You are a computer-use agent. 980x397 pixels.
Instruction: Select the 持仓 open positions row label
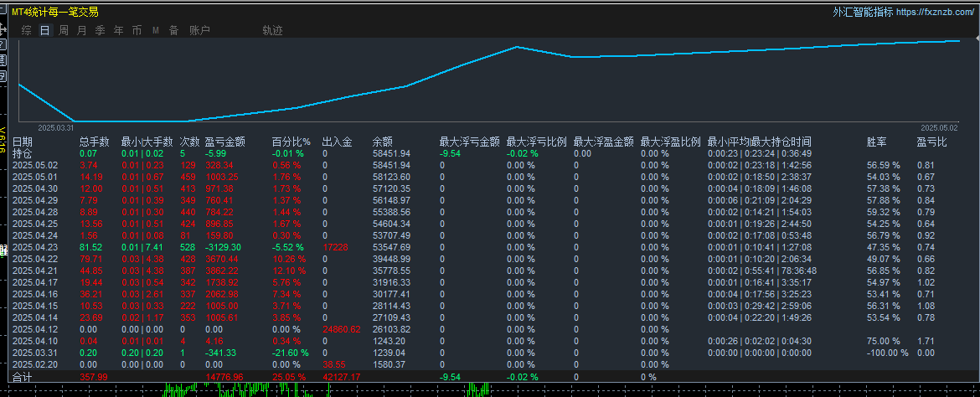23,153
